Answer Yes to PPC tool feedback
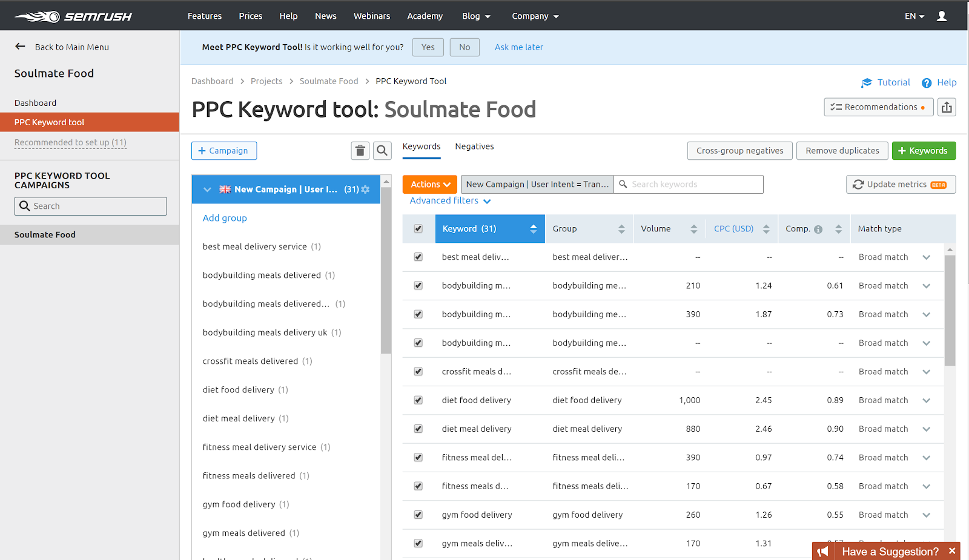Screen dimensions: 969x560 click(428, 47)
